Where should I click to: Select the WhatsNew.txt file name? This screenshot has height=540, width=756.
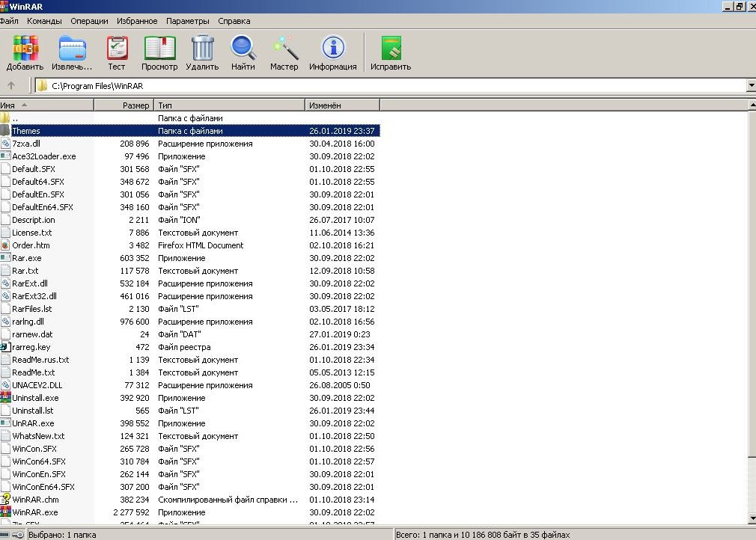coord(38,436)
